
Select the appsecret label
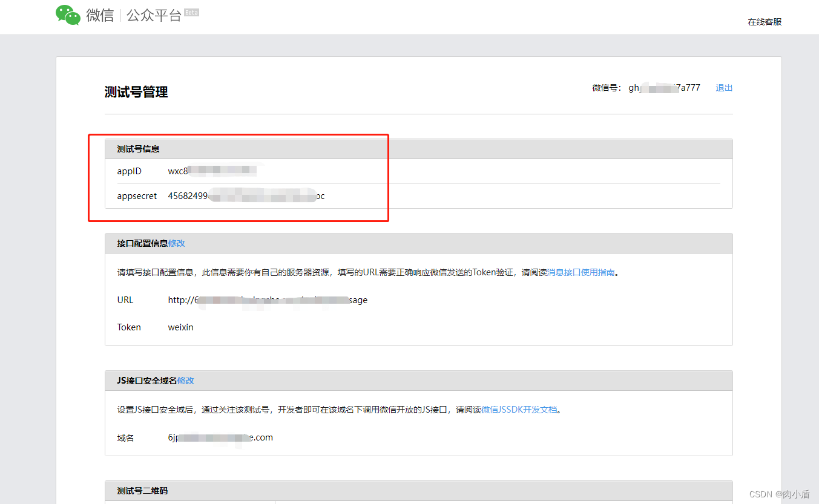click(x=137, y=196)
